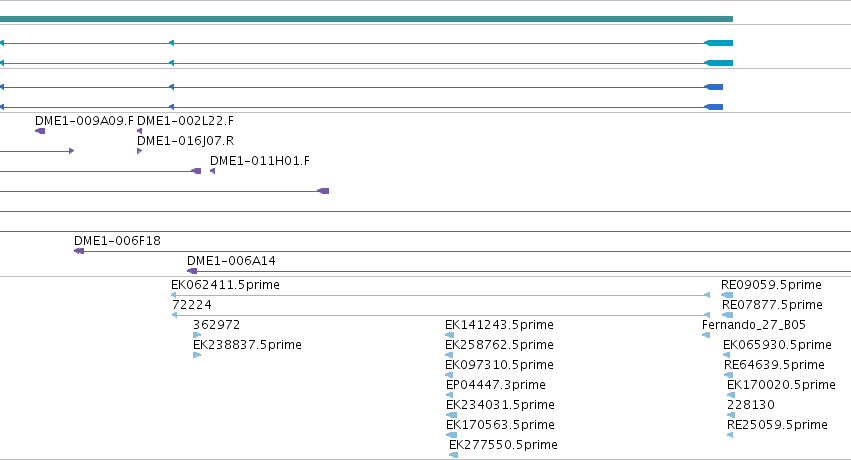
Task: Click the EK141243.5prime label
Action: tap(499, 324)
